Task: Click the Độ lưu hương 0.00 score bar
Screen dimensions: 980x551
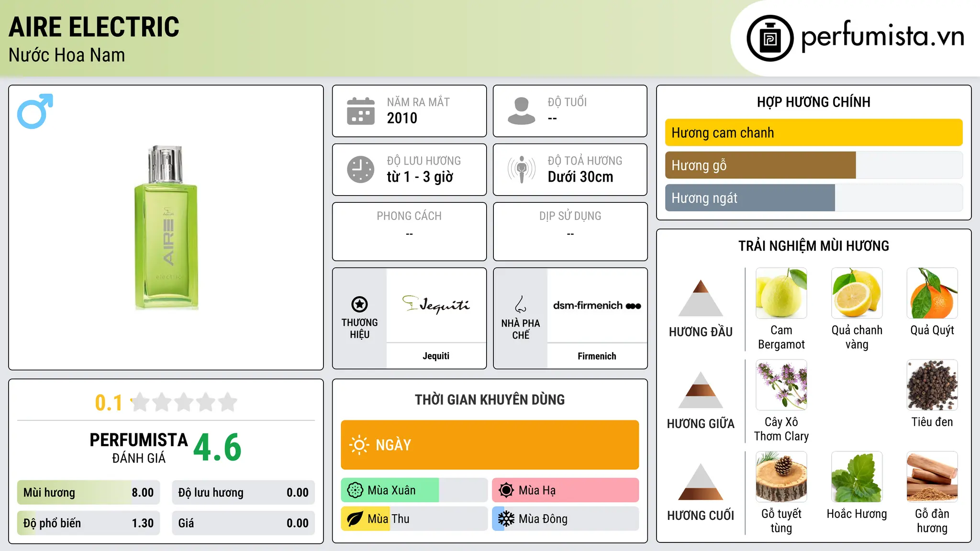Action: point(244,493)
